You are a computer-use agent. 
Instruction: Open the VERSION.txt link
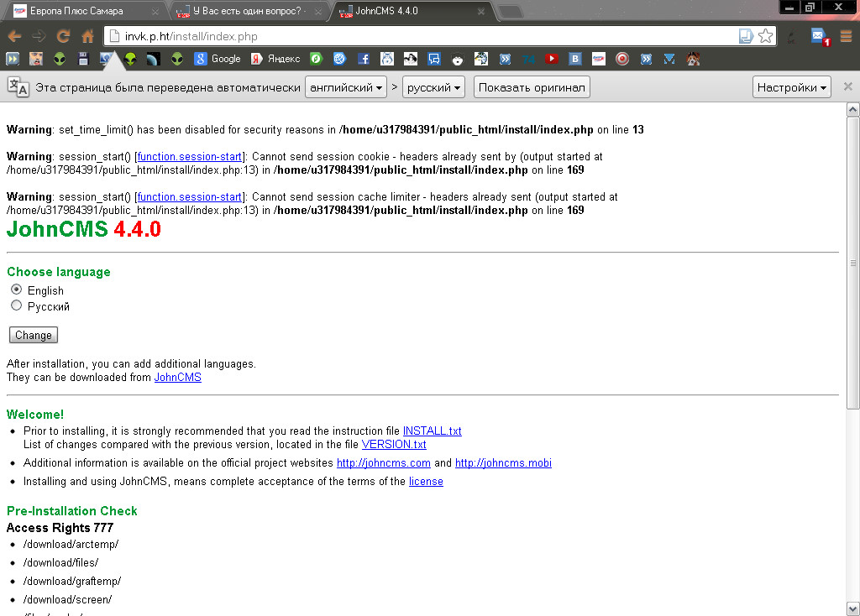[394, 445]
